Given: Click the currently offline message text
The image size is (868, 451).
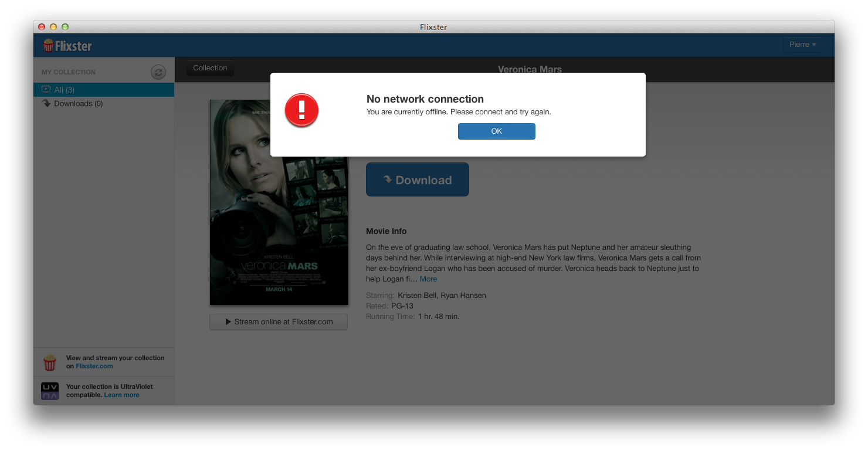Looking at the screenshot, I should click(459, 112).
